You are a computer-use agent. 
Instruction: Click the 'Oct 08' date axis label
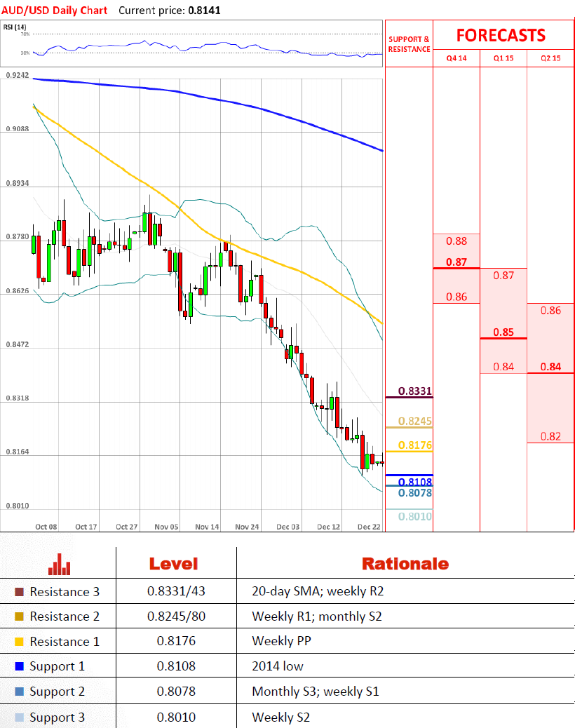pyautogui.click(x=46, y=527)
